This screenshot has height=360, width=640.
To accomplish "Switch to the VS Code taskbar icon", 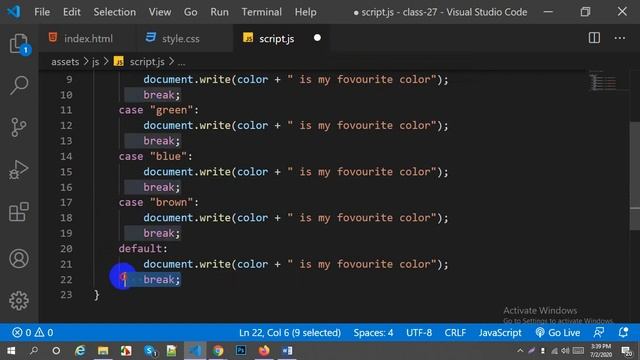I will 195,351.
